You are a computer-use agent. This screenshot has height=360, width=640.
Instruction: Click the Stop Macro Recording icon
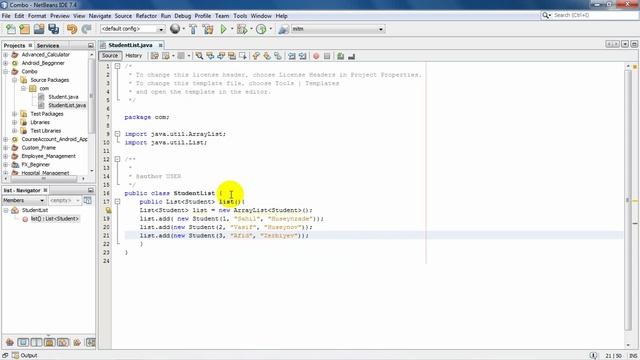point(327,56)
